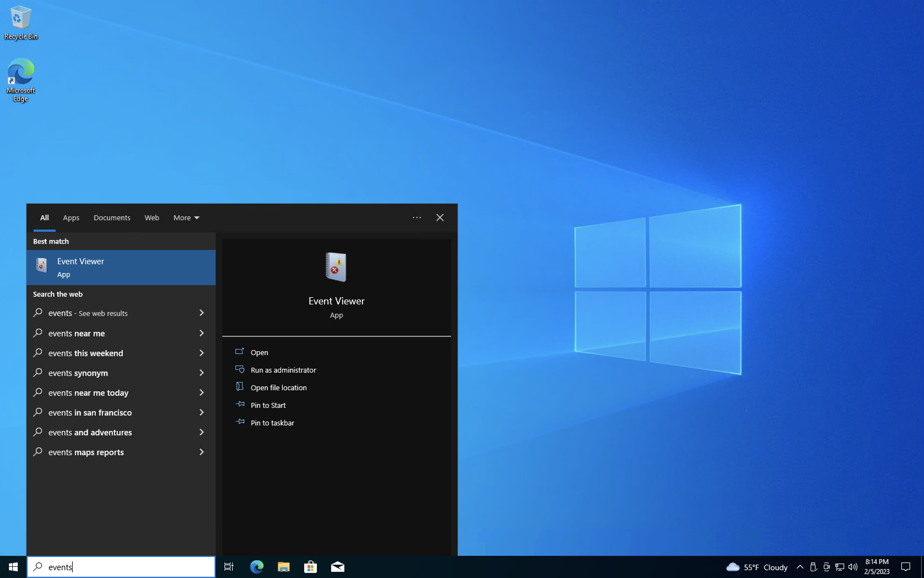The height and width of the screenshot is (578, 924).
Task: Click the clock showing 8:14 PM
Action: [877, 561]
